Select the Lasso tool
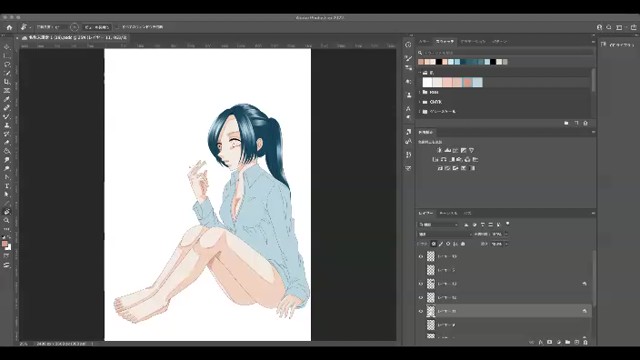Image resolution: width=640 pixels, height=360 pixels. [7, 64]
